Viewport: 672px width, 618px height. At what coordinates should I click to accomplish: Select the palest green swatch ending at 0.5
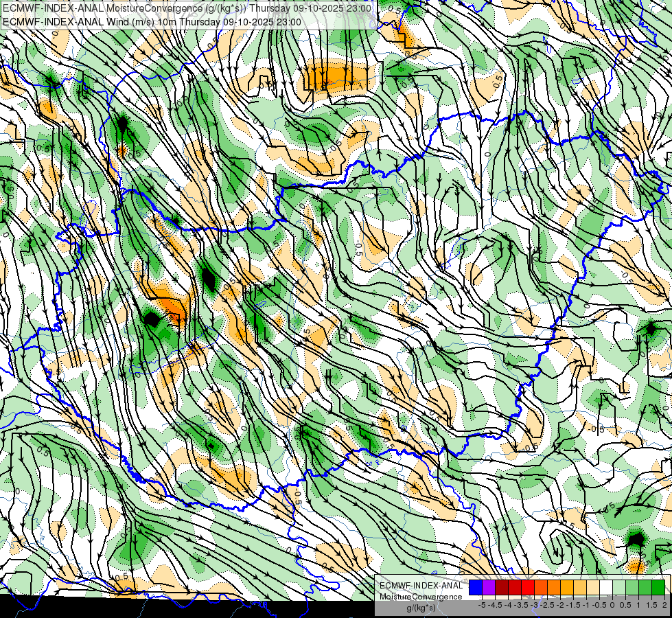click(619, 587)
